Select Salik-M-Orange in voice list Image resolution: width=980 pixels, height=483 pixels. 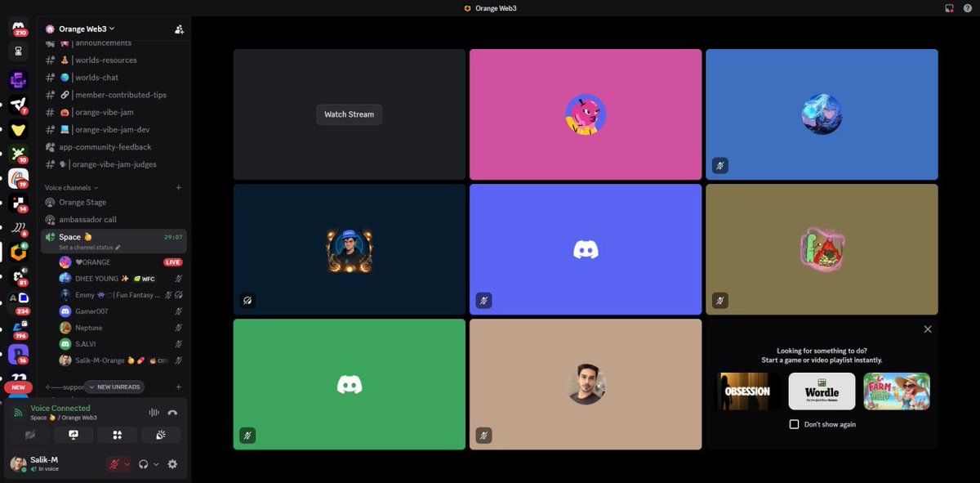(x=121, y=360)
